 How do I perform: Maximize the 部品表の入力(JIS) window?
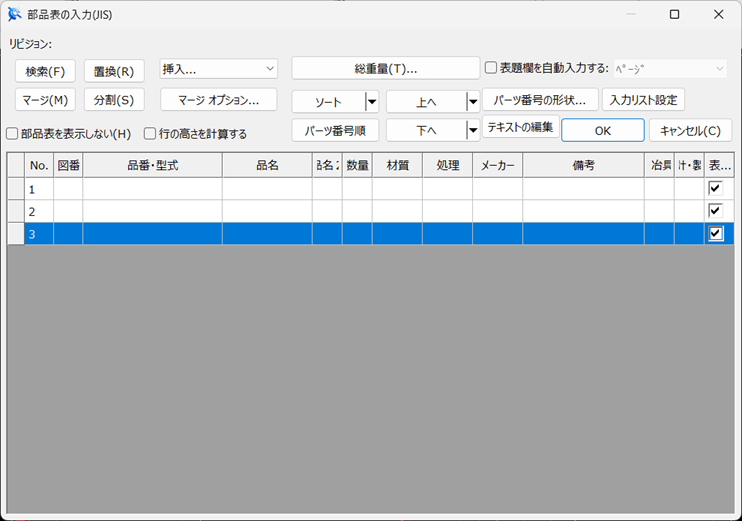pos(675,15)
